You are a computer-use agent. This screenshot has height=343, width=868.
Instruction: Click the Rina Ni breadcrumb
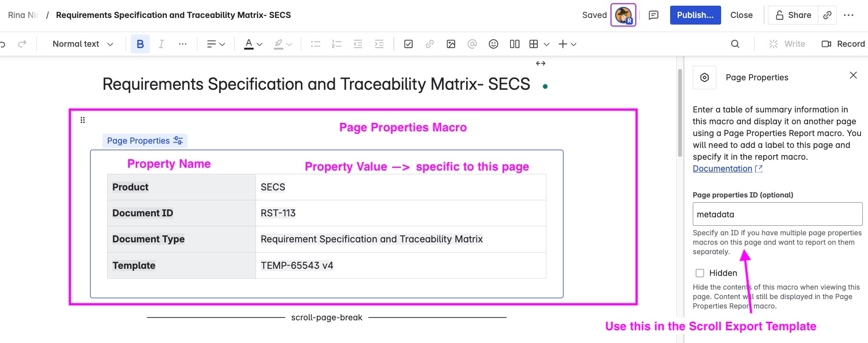point(23,15)
